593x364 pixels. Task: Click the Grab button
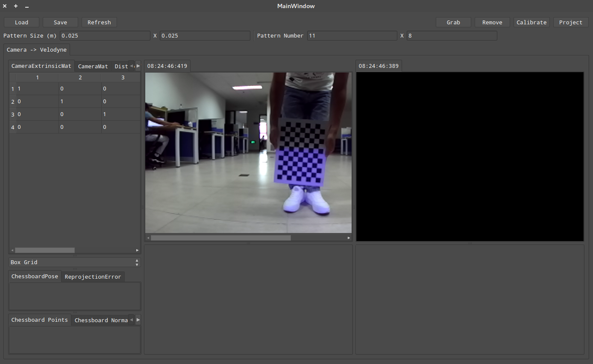click(x=453, y=22)
